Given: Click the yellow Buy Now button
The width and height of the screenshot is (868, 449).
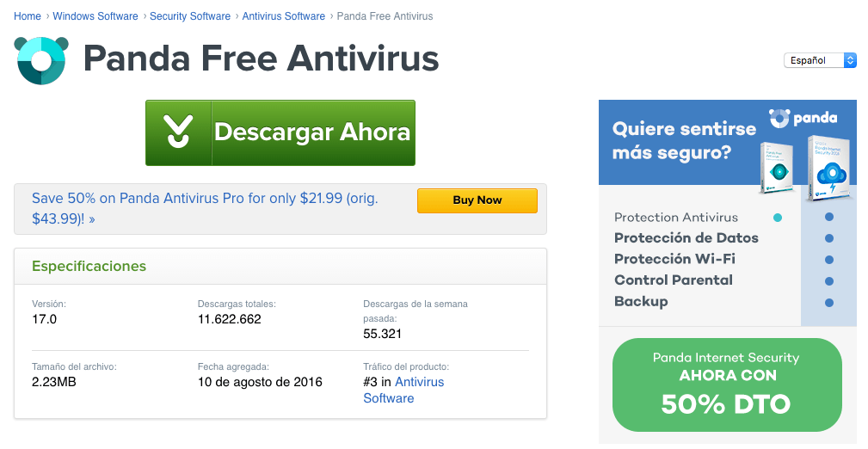Looking at the screenshot, I should 477,200.
